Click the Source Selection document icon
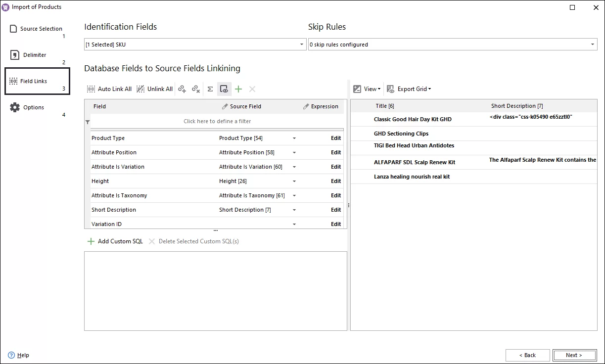605x364 pixels. [14, 29]
